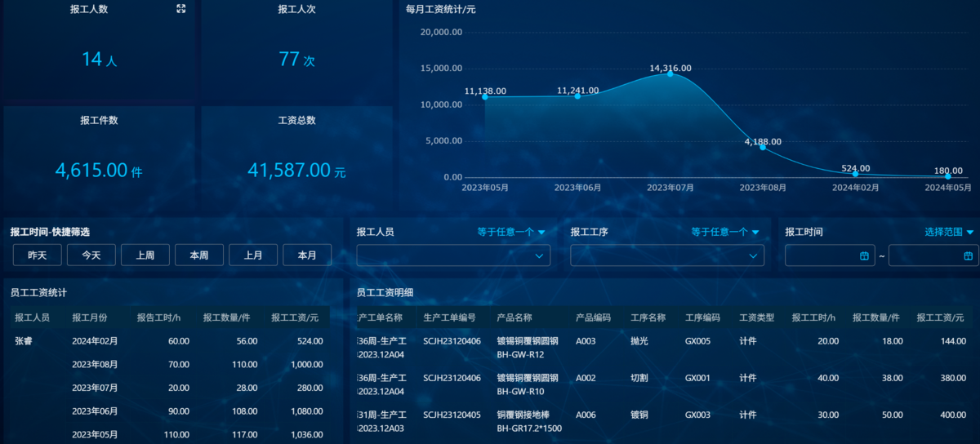The width and height of the screenshot is (980, 444).
Task: Click the 2024年05月 data point 180.00
Action: (948, 175)
